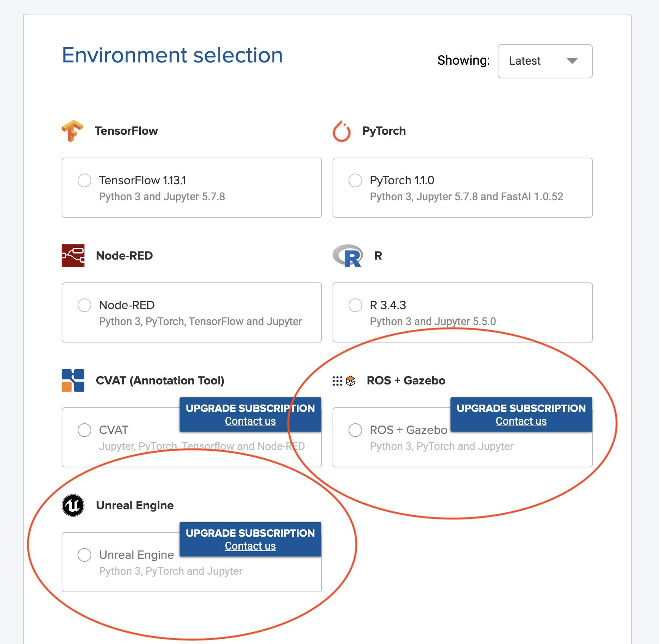Click the 'PyTorch 1.1.0' option label
Image resolution: width=659 pixels, height=644 pixels.
(402, 180)
